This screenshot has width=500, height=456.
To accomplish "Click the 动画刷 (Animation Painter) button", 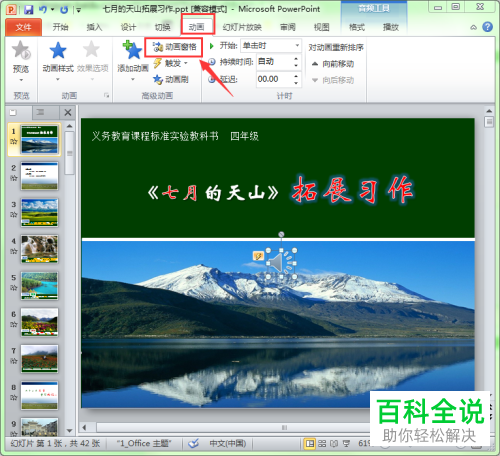I will [x=171, y=79].
